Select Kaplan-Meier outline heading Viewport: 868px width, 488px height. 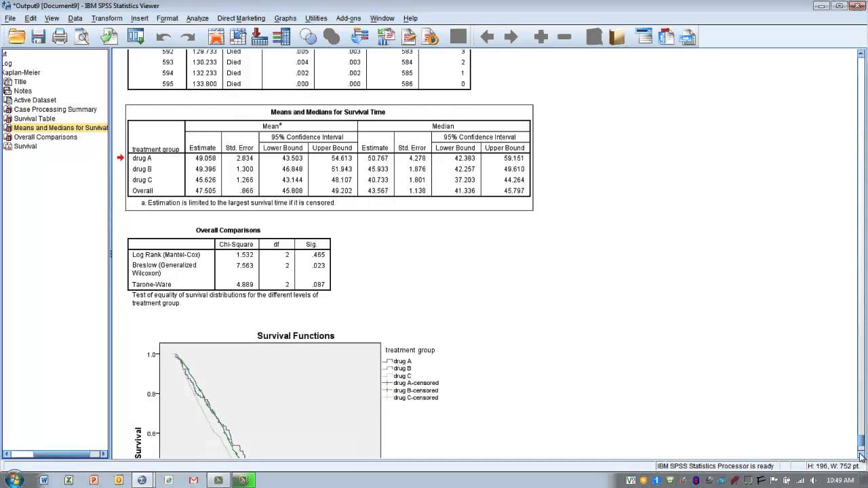click(x=22, y=73)
